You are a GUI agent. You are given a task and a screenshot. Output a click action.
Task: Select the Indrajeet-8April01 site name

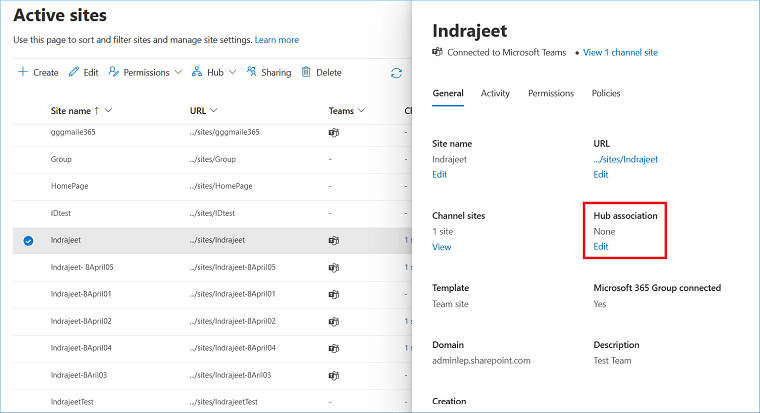[x=81, y=294]
